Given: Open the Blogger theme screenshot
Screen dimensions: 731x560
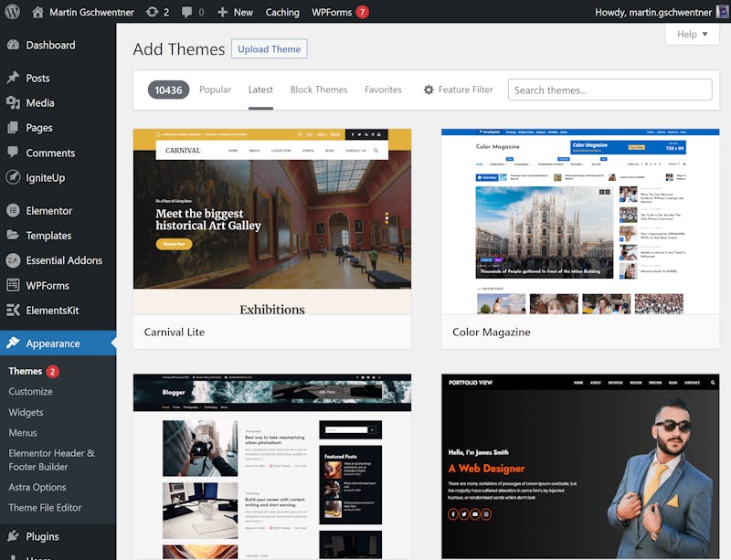Looking at the screenshot, I should point(272,466).
